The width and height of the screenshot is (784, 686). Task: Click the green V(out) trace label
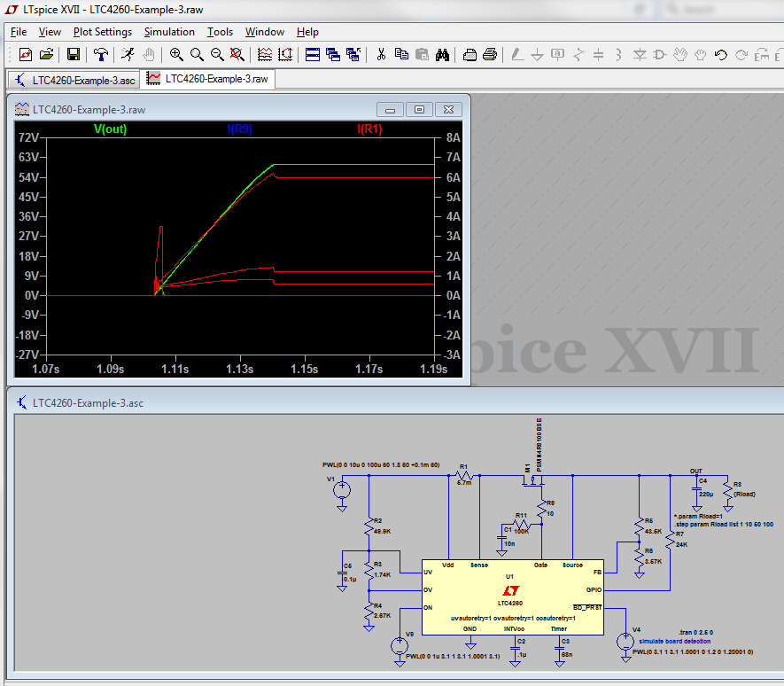pos(111,129)
